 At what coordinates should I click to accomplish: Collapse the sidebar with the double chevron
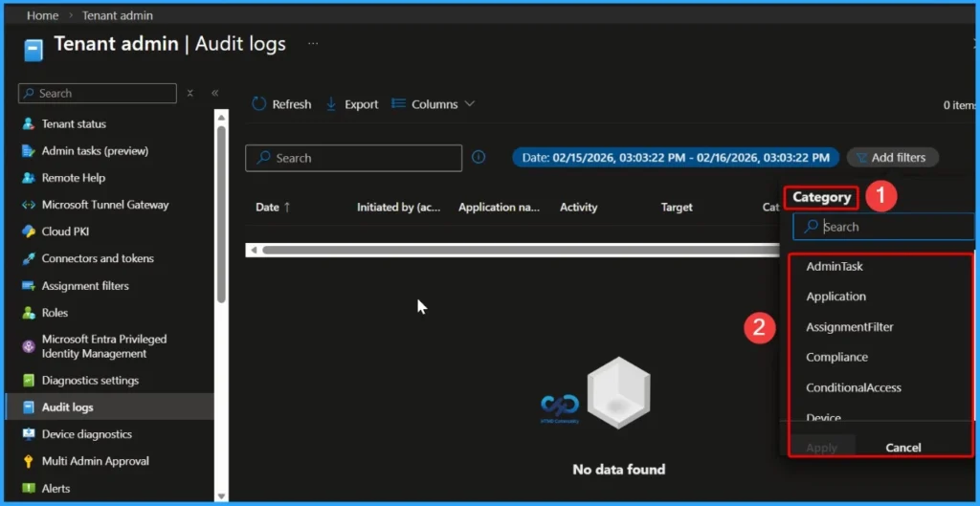point(214,93)
